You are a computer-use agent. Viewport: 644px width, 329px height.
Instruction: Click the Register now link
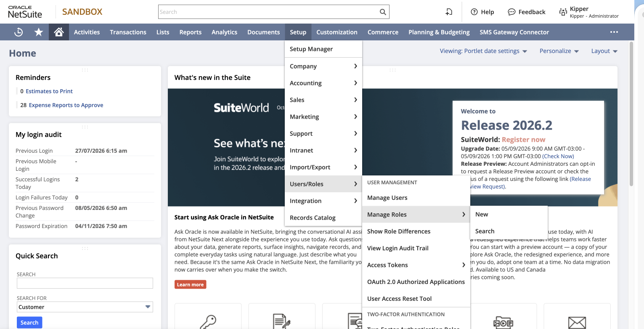(x=523, y=139)
